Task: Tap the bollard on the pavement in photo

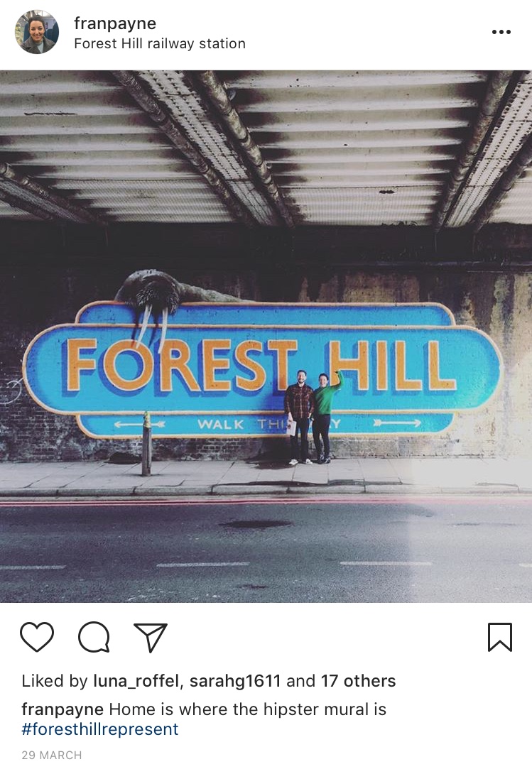Action: (x=146, y=444)
